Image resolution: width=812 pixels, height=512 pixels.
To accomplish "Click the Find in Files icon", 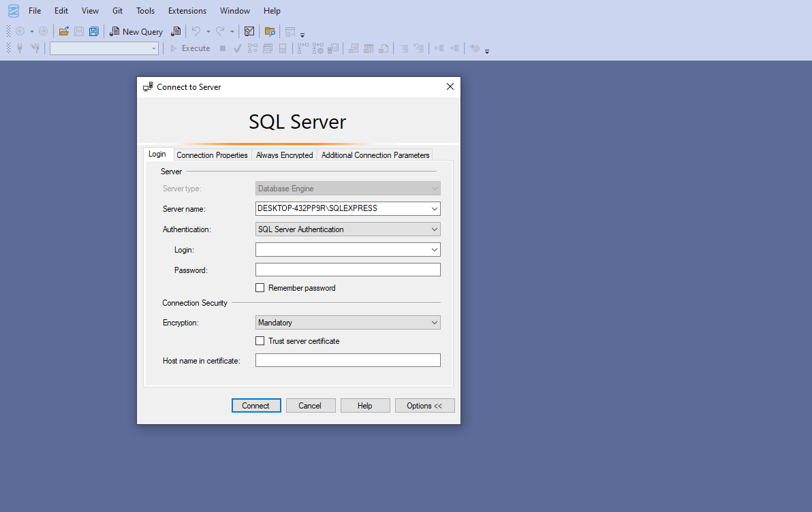I will (270, 31).
